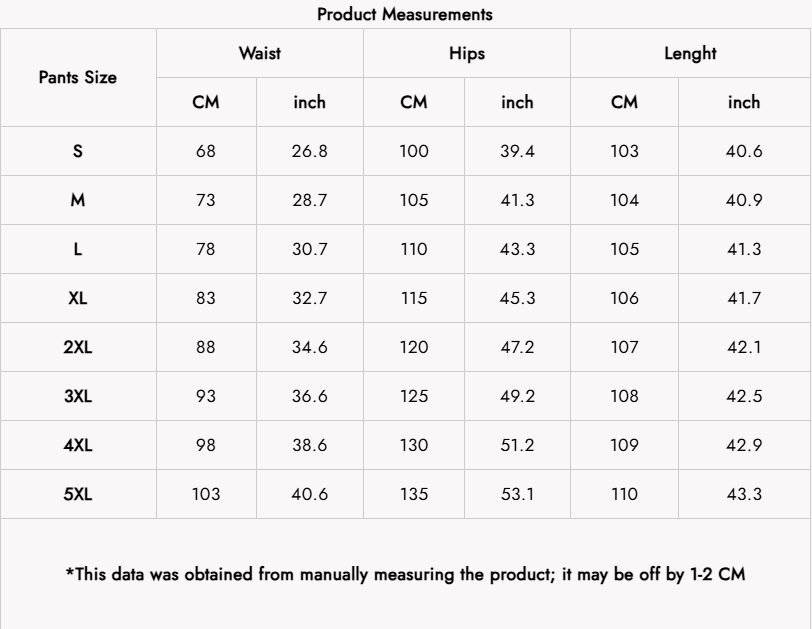Click the 3XL size row label

pos(78,396)
